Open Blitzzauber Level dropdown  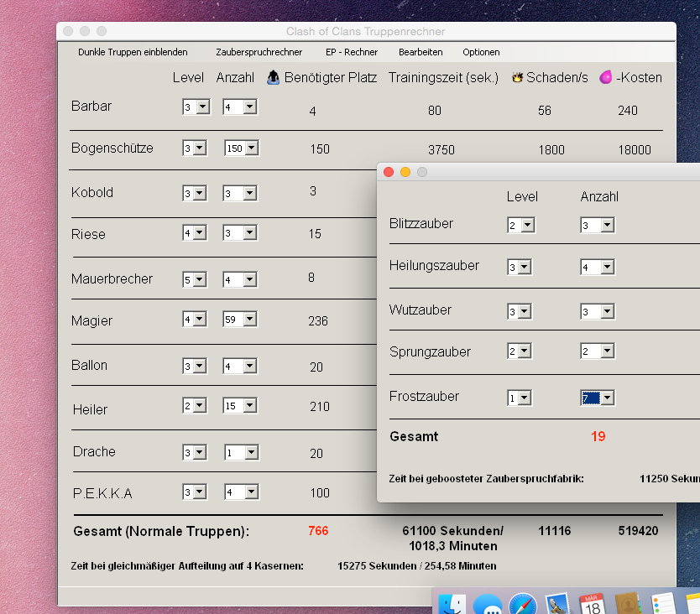tap(520, 226)
